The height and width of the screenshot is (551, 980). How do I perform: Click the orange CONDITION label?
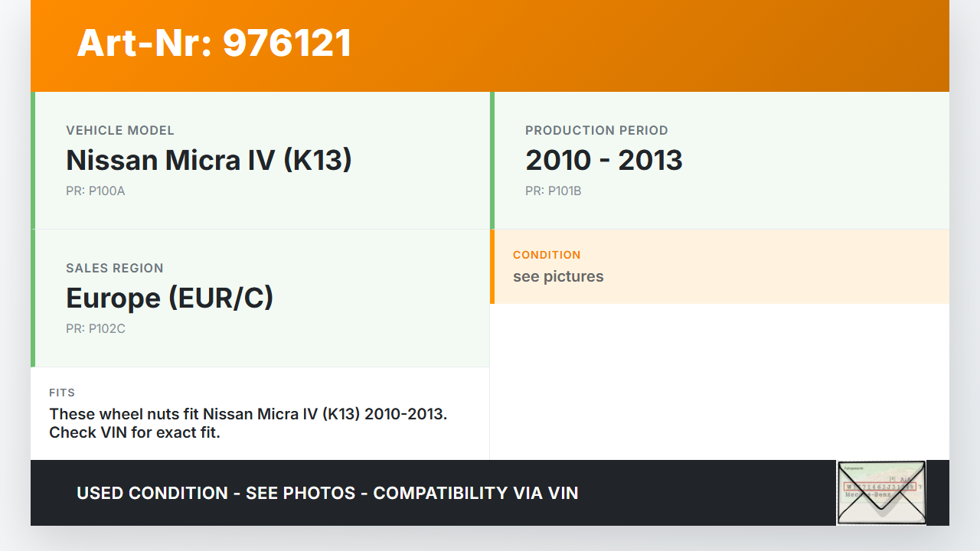(547, 255)
